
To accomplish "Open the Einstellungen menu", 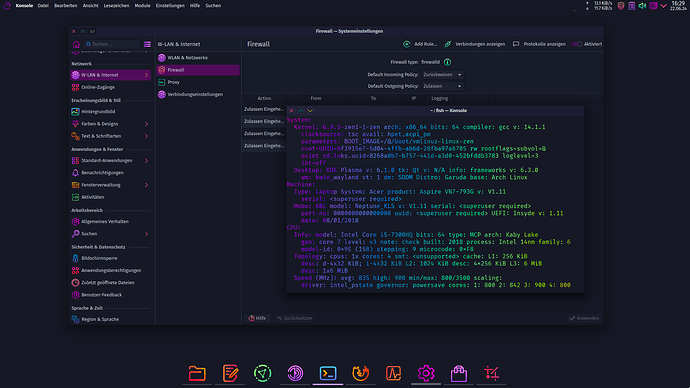I will (170, 6).
